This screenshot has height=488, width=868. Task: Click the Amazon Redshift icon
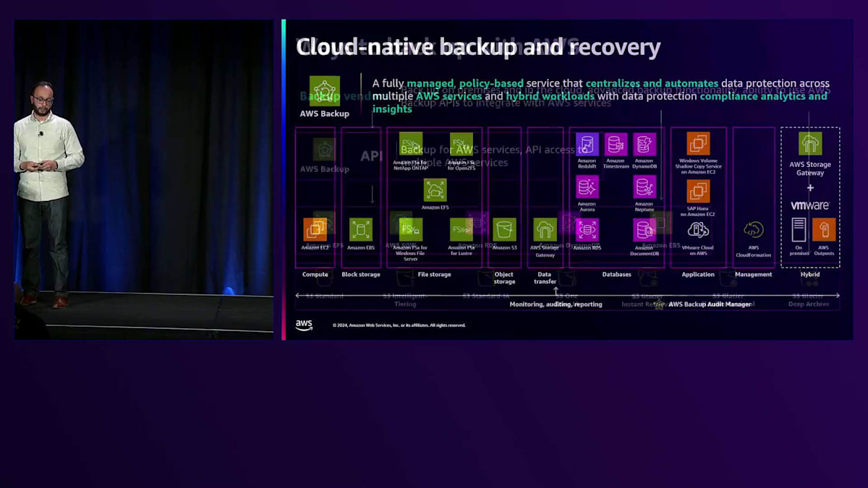[587, 144]
